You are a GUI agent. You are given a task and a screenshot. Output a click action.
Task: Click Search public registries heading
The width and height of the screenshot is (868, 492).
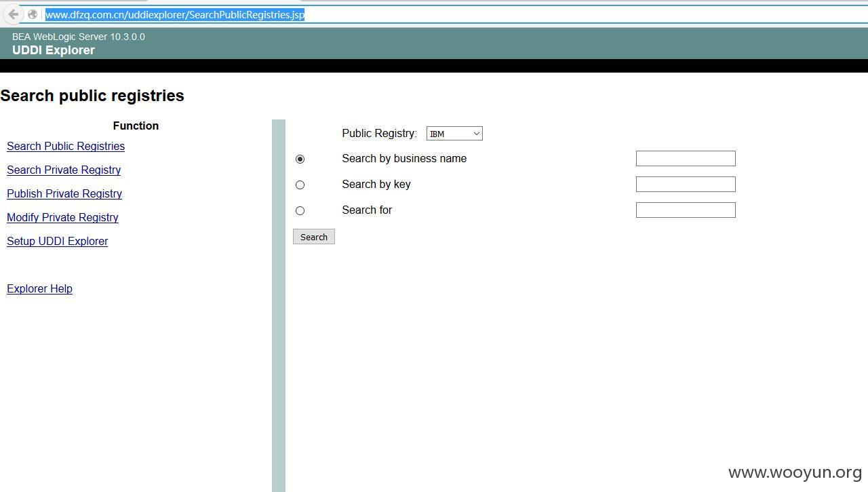(92, 96)
